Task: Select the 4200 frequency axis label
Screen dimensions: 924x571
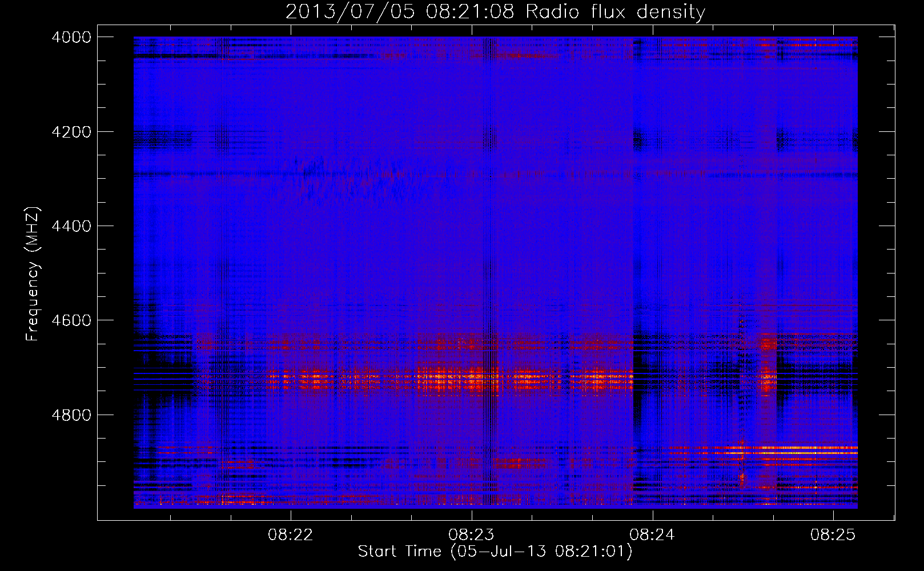Action: click(71, 132)
